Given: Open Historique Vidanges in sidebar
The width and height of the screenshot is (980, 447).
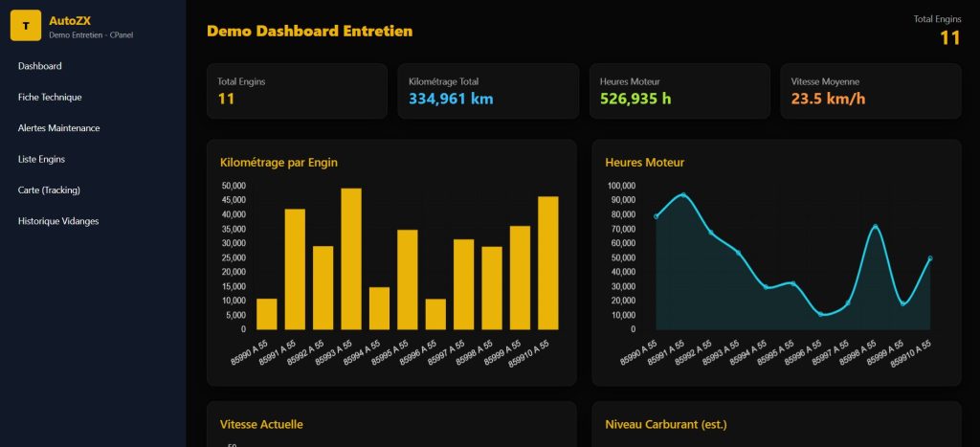Looking at the screenshot, I should [x=58, y=221].
